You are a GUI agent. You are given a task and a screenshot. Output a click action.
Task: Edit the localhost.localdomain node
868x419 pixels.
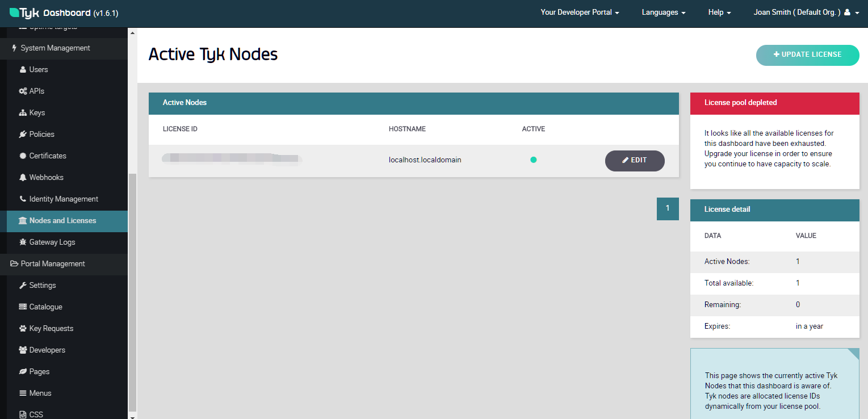pyautogui.click(x=635, y=161)
